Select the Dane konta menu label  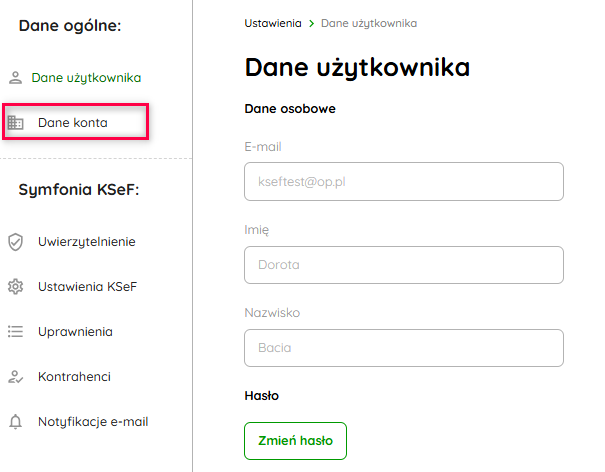tap(73, 123)
